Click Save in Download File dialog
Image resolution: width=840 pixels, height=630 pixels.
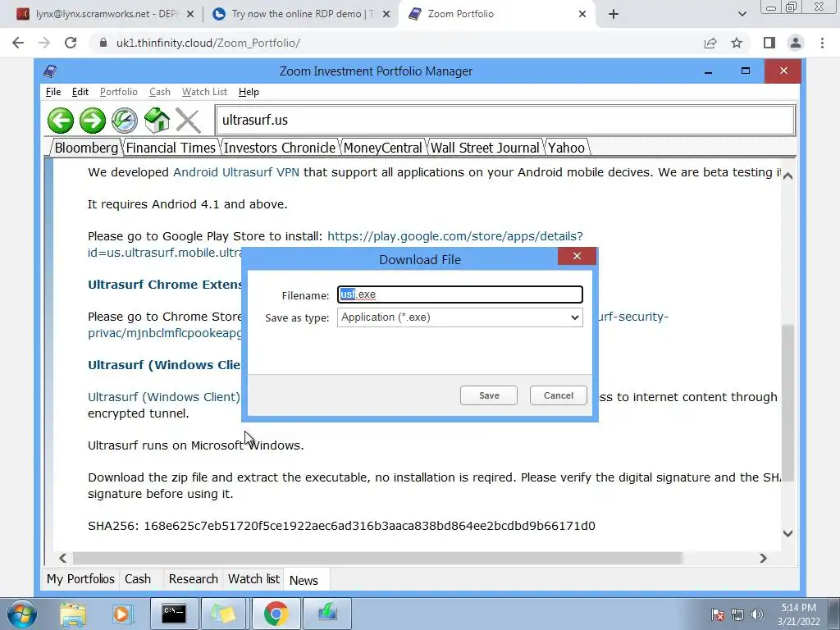click(x=489, y=395)
